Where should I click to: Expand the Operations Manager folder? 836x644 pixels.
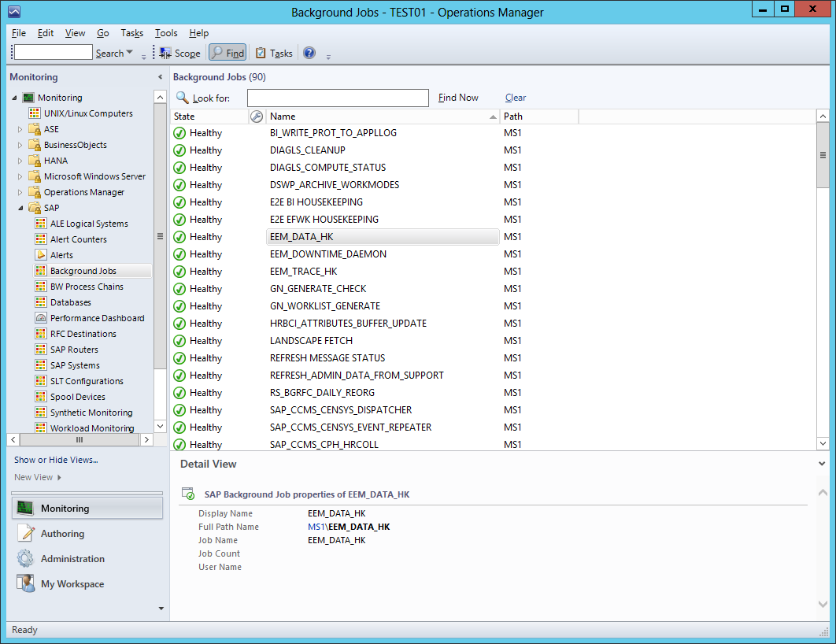pyautogui.click(x=20, y=192)
